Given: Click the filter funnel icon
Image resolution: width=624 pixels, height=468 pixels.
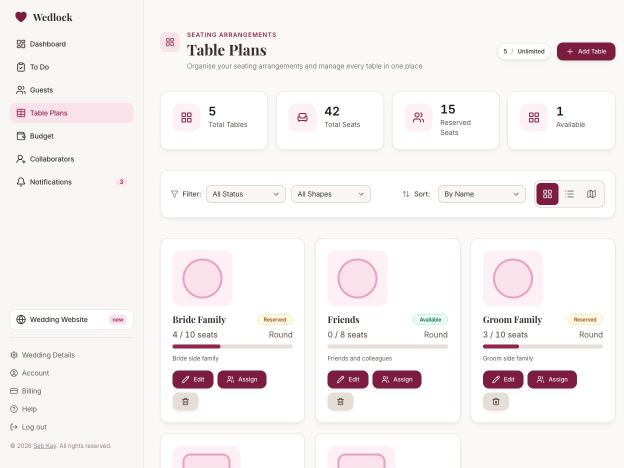Looking at the screenshot, I should (174, 194).
